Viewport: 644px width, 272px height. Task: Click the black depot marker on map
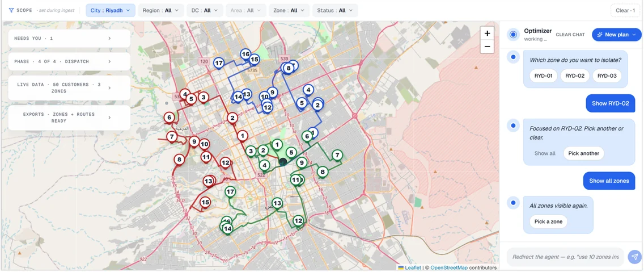282,162
